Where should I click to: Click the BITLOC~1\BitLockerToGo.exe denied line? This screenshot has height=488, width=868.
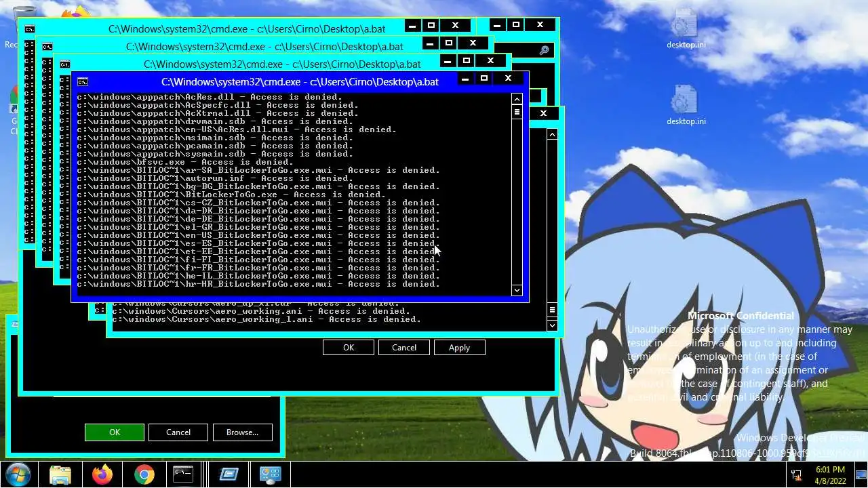coord(231,195)
